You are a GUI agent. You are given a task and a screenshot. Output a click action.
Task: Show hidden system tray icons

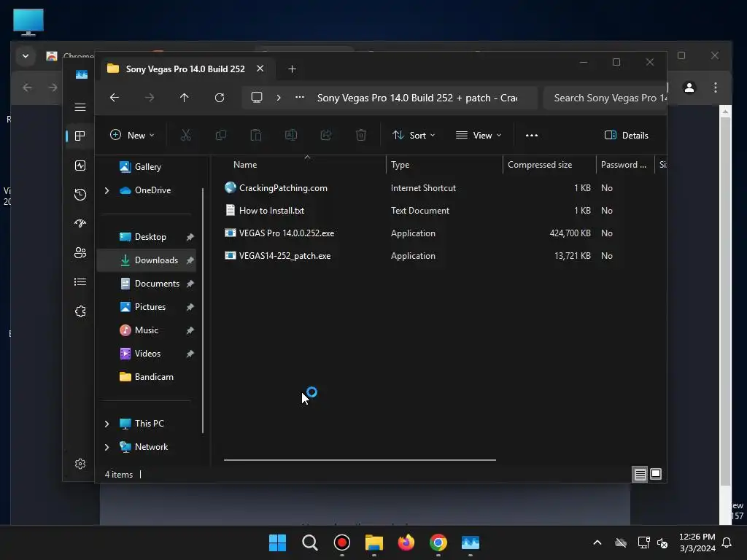(597, 542)
